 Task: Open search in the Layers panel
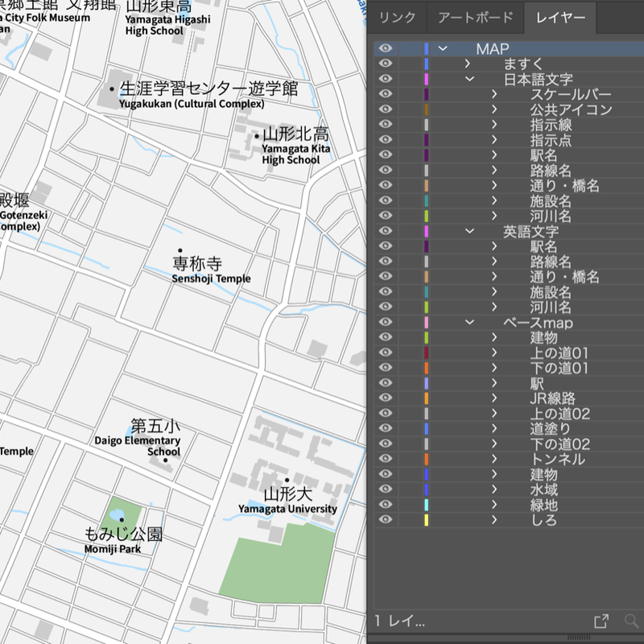coord(633,621)
